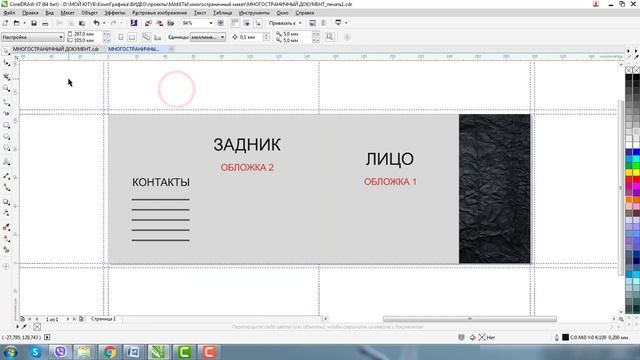This screenshot has width=640, height=360.
Task: Open the Search Content icon
Action: tap(134, 23)
